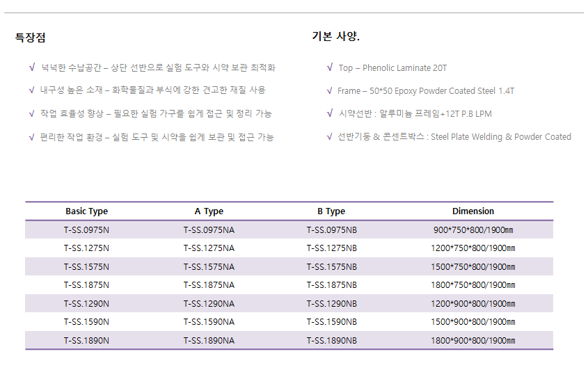Click model T-SS.1590NA cell
The height and width of the screenshot is (370, 588).
click(209, 322)
